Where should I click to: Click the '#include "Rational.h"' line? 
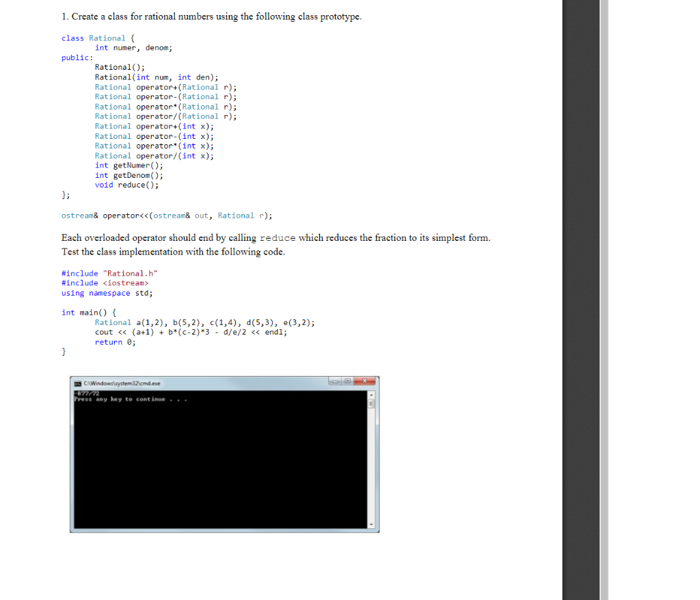click(x=109, y=274)
